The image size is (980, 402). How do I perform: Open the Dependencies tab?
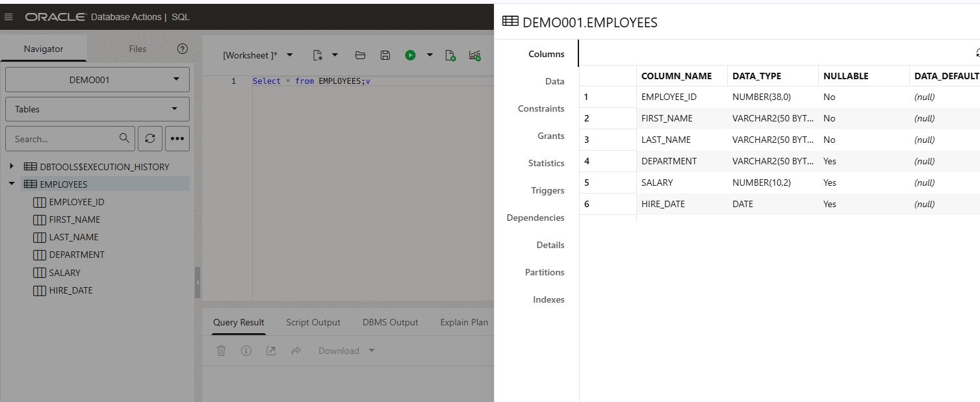coord(535,218)
